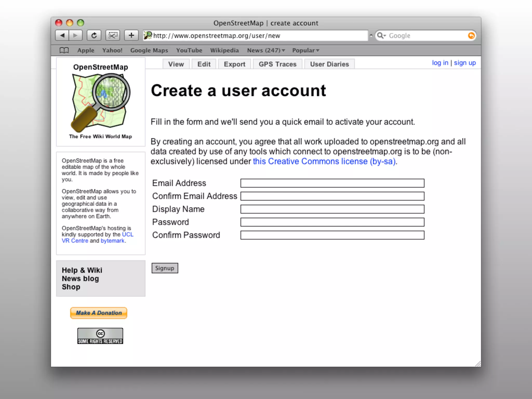Click the Display Name text field
The height and width of the screenshot is (399, 532).
click(x=332, y=209)
